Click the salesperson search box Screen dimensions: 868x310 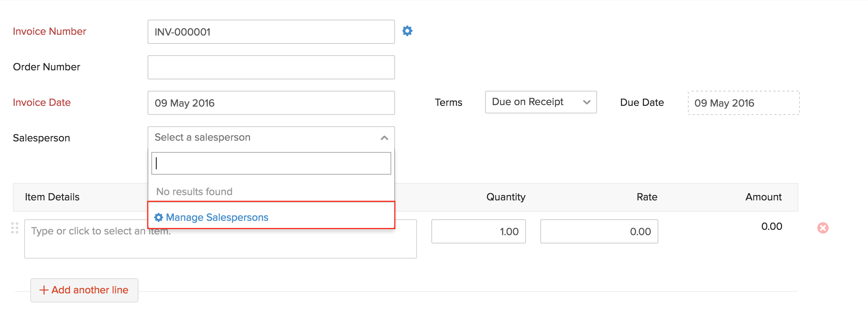click(271, 163)
